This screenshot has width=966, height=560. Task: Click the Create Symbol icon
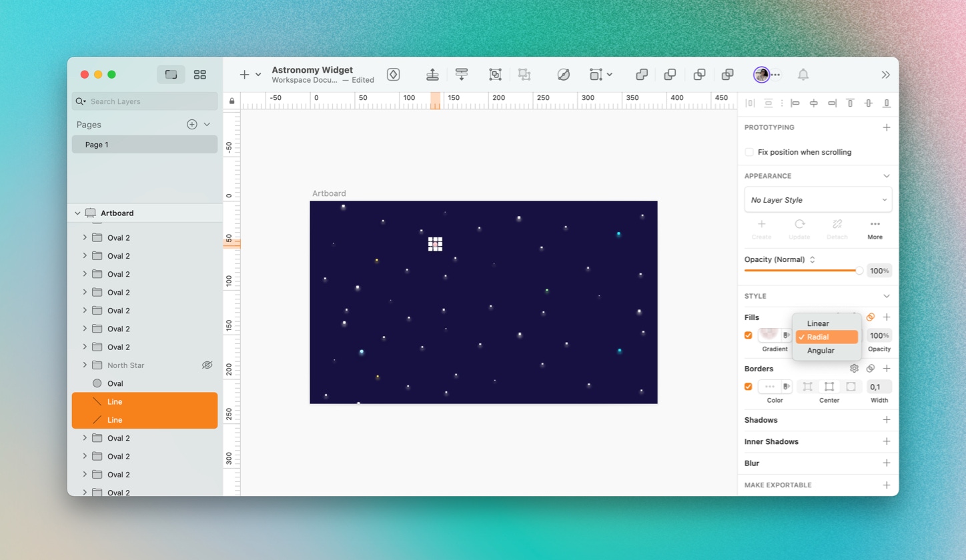coord(394,75)
